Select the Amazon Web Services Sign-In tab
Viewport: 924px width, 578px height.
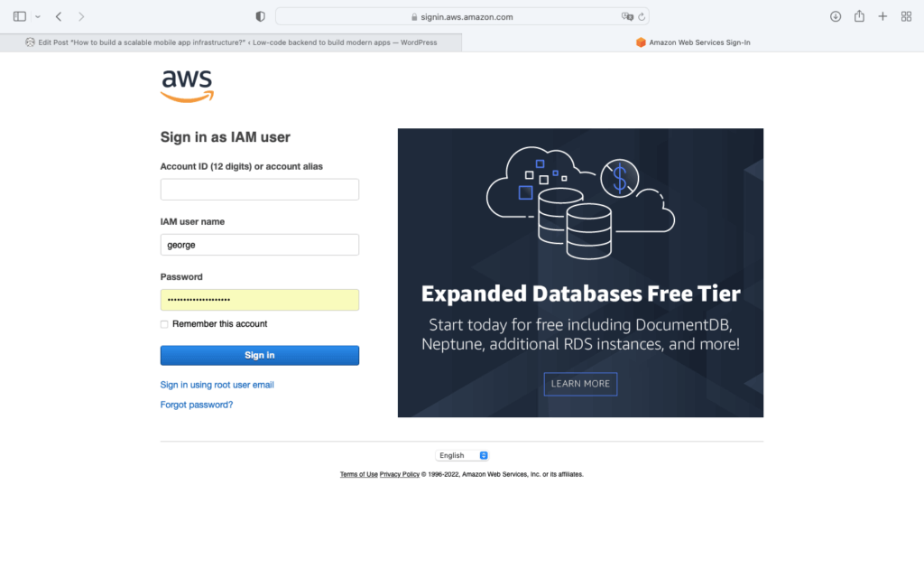tap(693, 42)
